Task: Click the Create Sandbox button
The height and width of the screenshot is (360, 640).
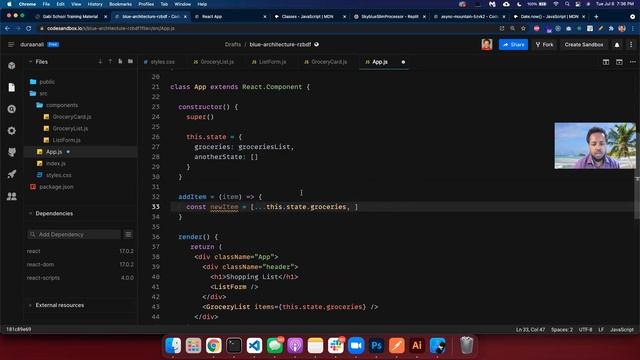Action: [584, 44]
